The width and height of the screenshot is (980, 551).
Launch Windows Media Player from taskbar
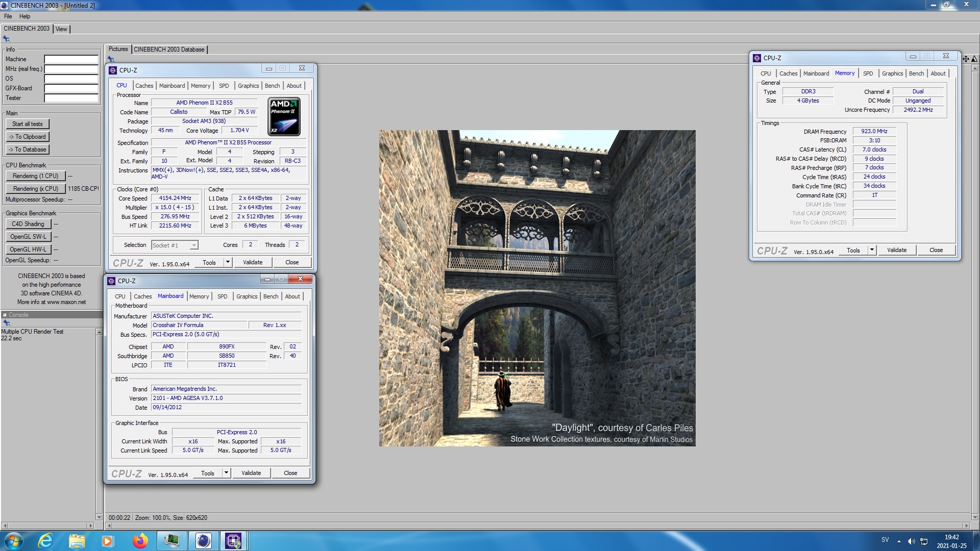pos(107,541)
